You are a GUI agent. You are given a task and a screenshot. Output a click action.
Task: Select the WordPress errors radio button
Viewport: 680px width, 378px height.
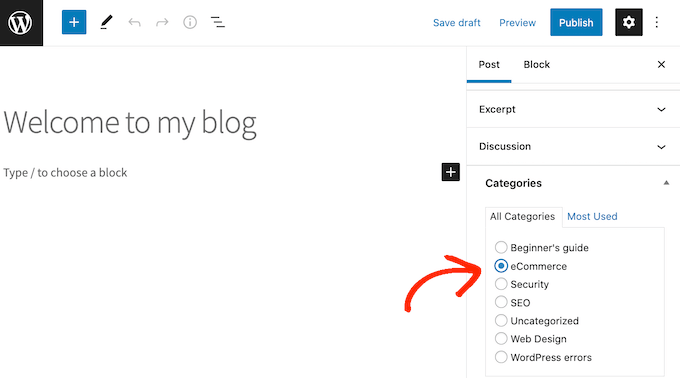click(x=501, y=357)
